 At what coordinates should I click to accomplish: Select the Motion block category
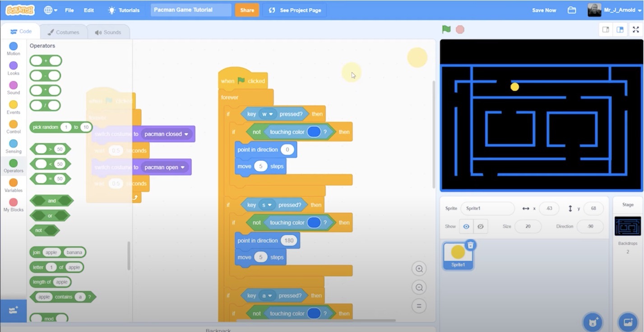coord(14,49)
